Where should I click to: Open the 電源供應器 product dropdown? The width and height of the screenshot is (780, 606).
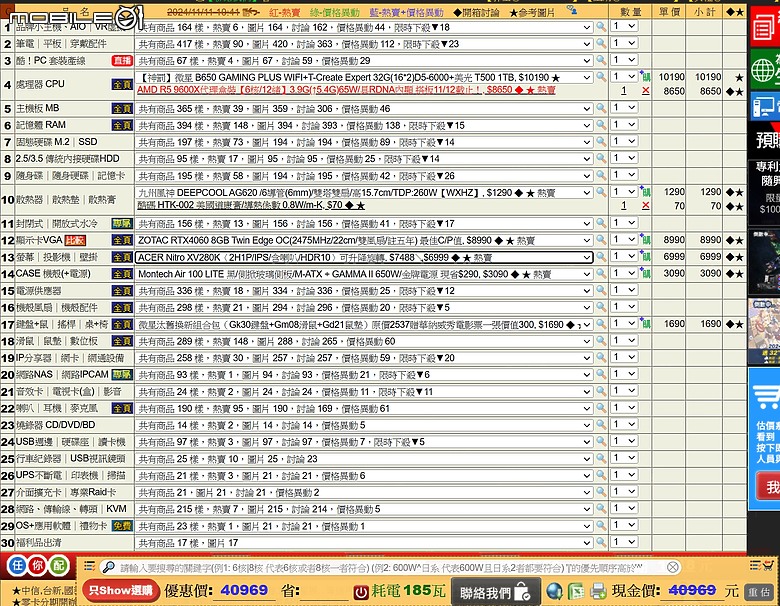click(364, 291)
